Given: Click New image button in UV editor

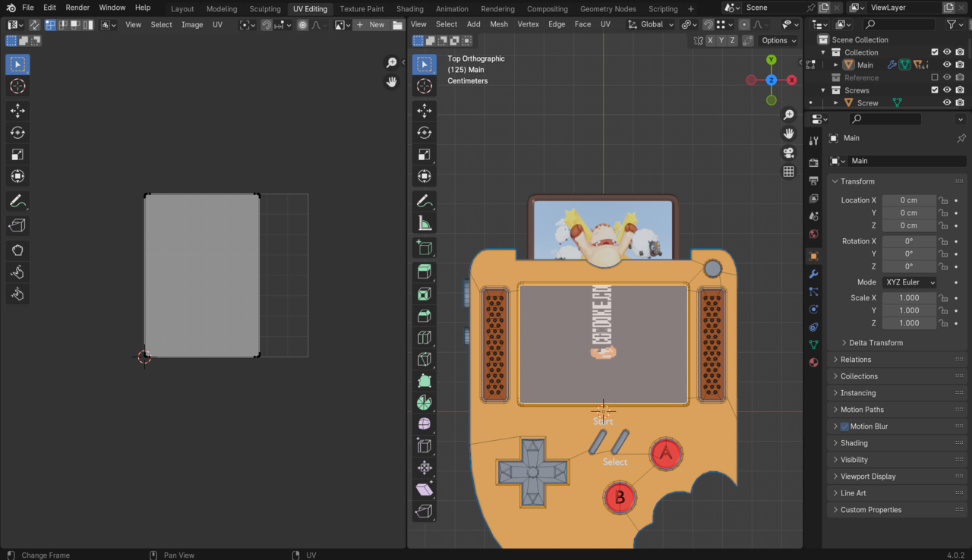Looking at the screenshot, I should [371, 25].
